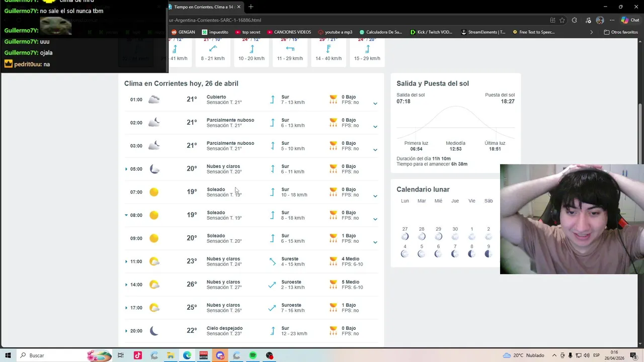Expand details for 07:00 hour row
Screen dimensions: 644x362
375,196
